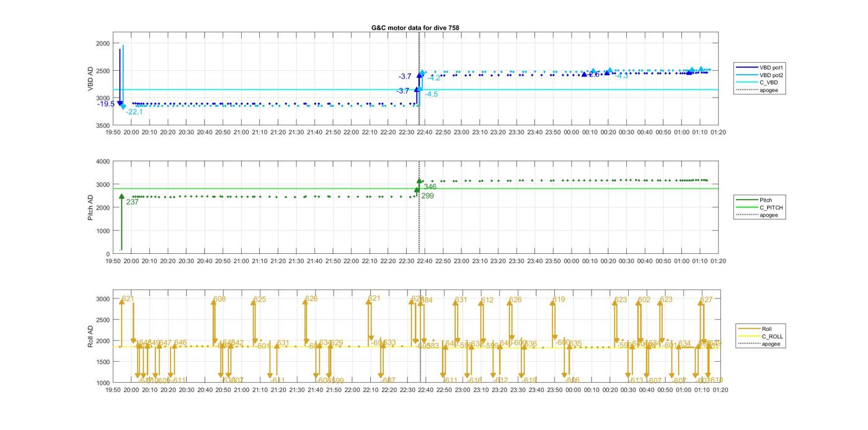Click the title 'G&C motor data for dive 758'
The width and height of the screenshot is (868, 430).
coord(415,27)
